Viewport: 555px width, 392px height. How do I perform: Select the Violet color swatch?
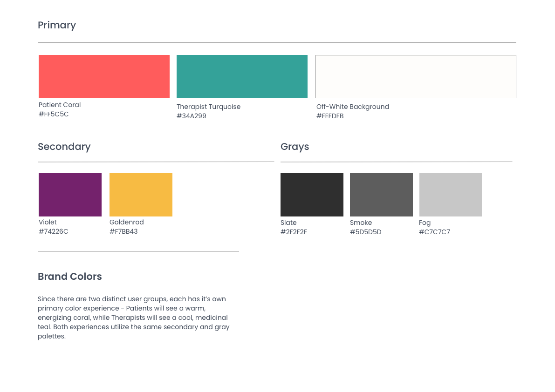pyautogui.click(x=70, y=195)
